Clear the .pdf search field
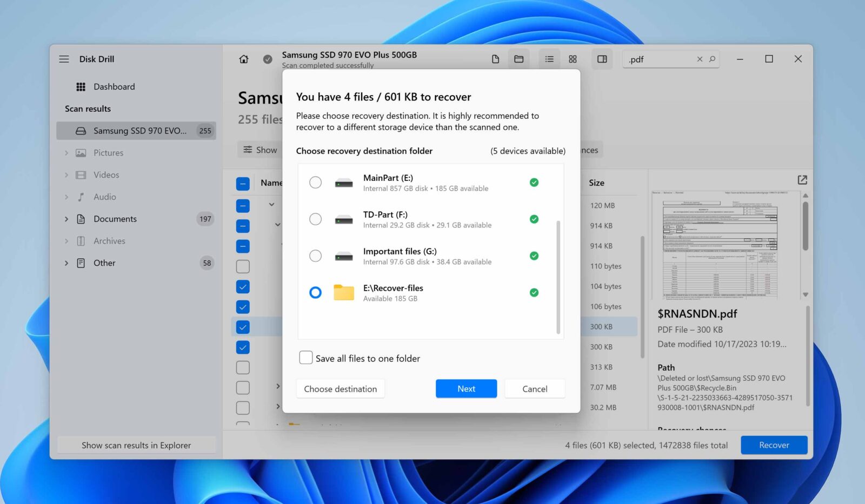The width and height of the screenshot is (865, 504). point(699,59)
